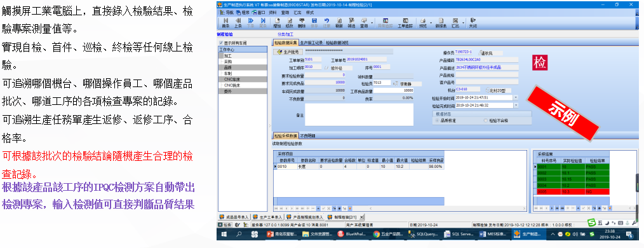Click the 备注 remarks text area
The image size is (644, 248).
(x=359, y=114)
